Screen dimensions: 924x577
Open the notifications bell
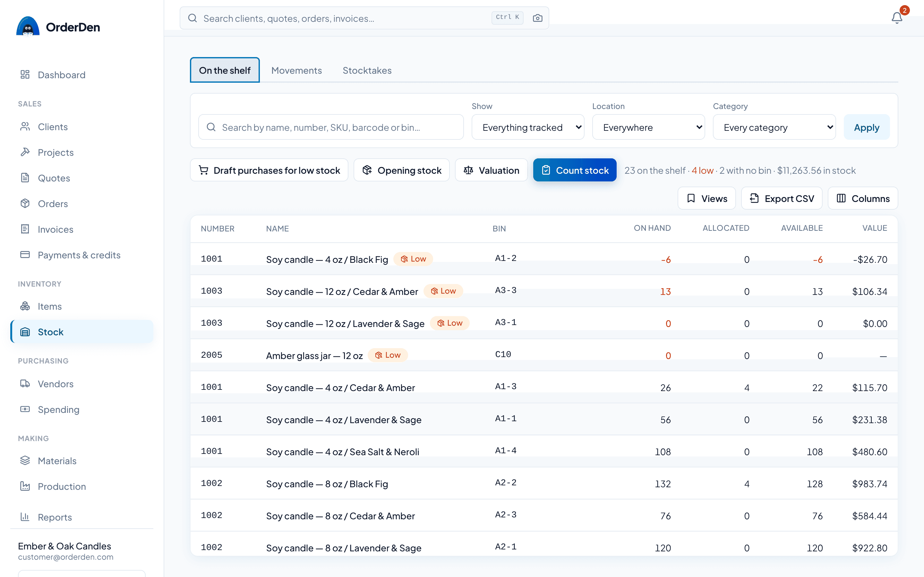[x=897, y=18]
